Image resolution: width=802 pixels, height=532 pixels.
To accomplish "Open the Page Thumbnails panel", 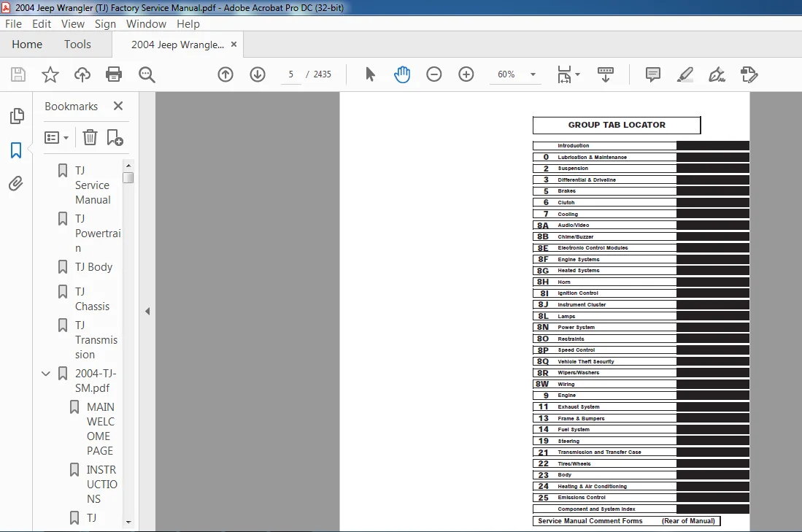I will 16,115.
